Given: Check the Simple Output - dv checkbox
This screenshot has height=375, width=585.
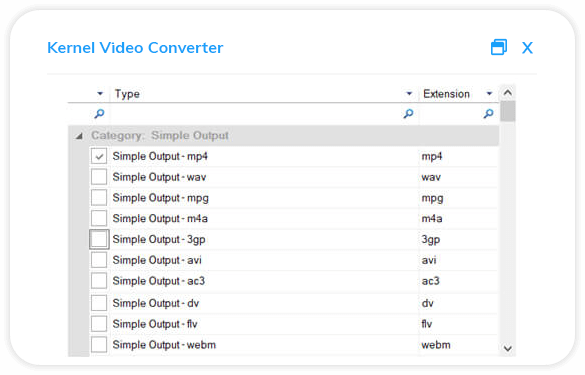Looking at the screenshot, I should 99,303.
